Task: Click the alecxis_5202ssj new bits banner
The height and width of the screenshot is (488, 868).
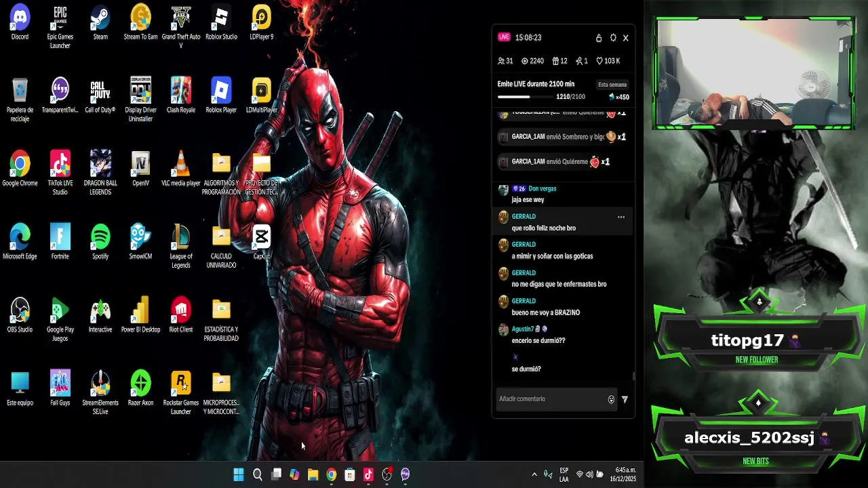Action: pos(757,439)
